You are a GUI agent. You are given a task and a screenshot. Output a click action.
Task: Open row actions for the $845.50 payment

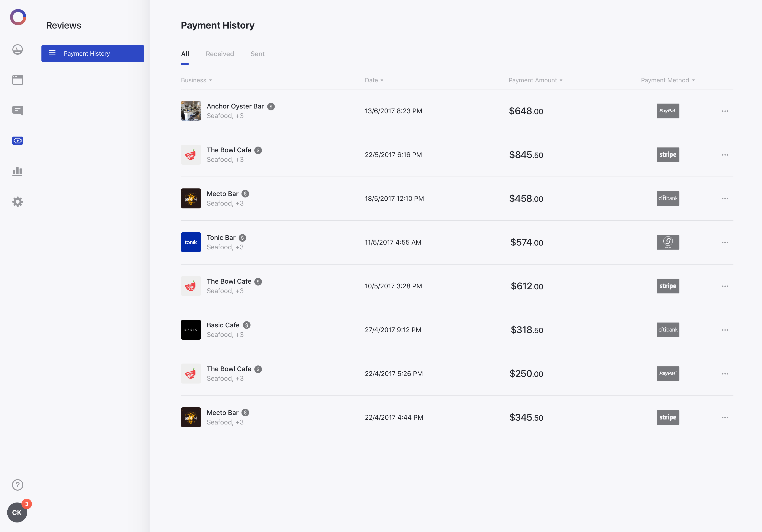pyautogui.click(x=725, y=155)
